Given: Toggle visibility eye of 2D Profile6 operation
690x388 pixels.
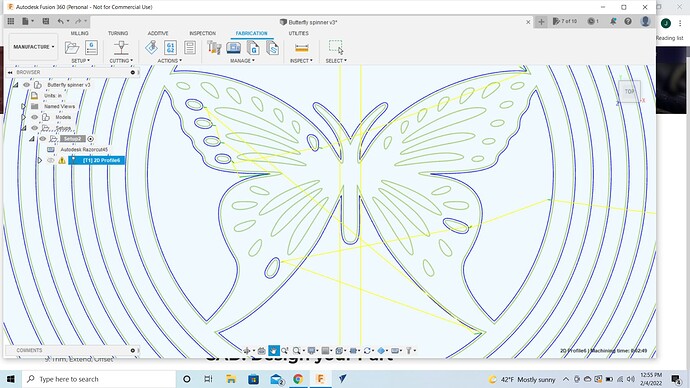Looking at the screenshot, I should point(51,161).
